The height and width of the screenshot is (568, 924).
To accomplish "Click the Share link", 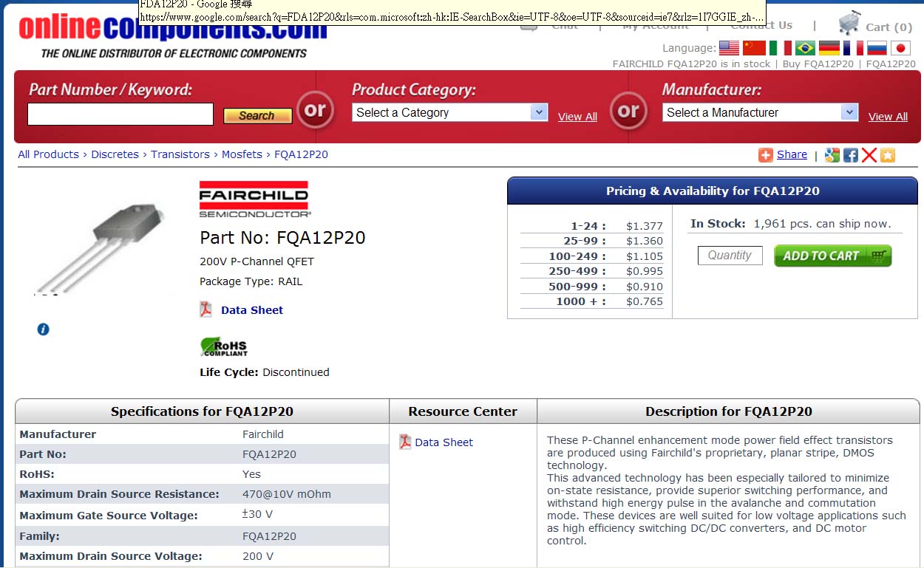I will 792,154.
